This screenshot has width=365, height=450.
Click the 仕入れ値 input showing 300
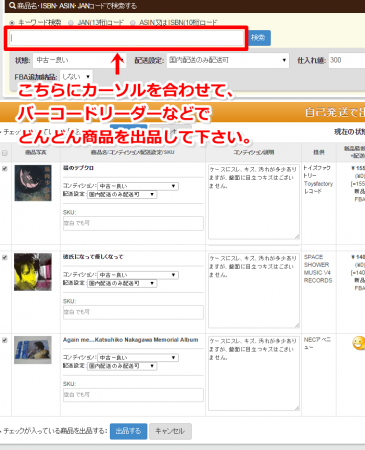tap(347, 60)
